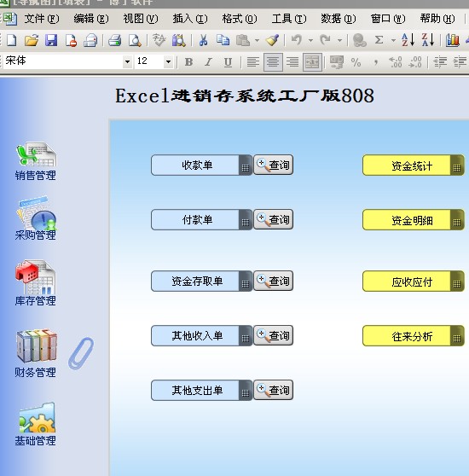Click the 其他支出单 button
Screen dimensions: 469x476
click(x=201, y=390)
